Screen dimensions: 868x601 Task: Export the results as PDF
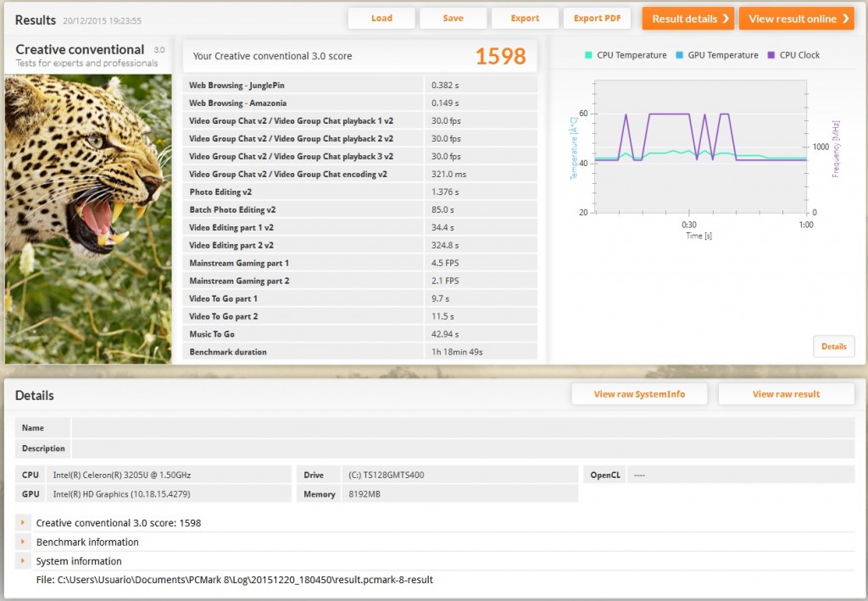597,19
